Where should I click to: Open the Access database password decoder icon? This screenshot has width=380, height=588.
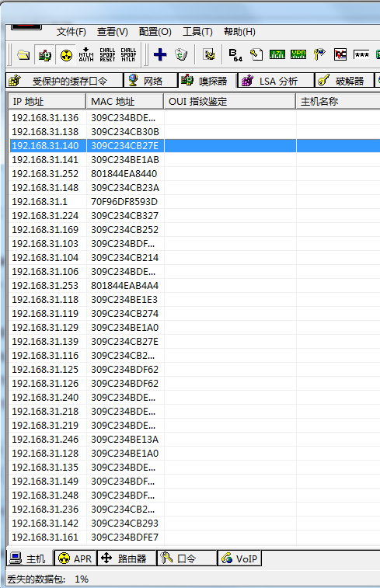[256, 54]
